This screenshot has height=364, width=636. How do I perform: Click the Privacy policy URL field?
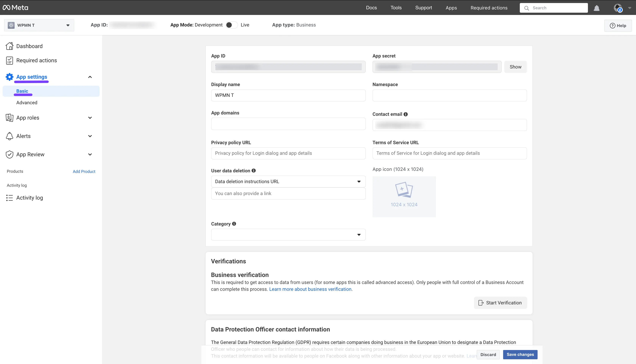[x=288, y=153]
